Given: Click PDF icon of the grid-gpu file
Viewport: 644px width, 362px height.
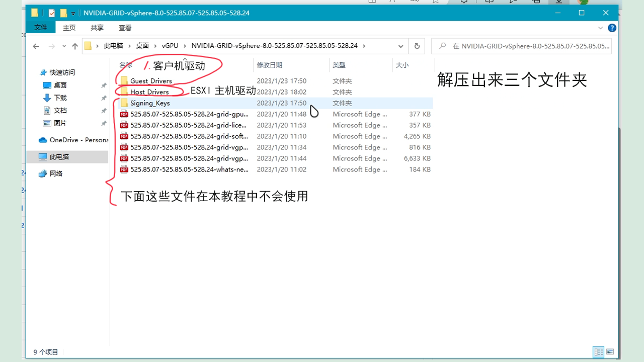Looking at the screenshot, I should pos(124,114).
